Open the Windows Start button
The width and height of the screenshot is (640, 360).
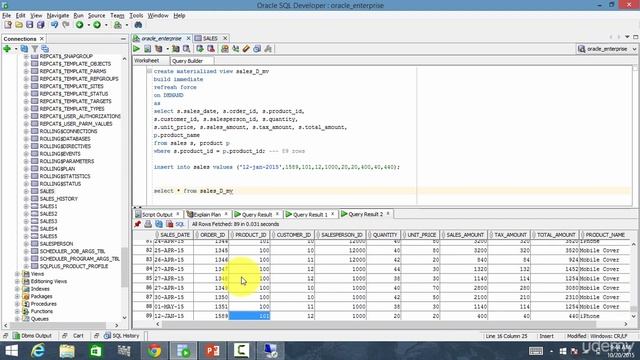point(11,351)
